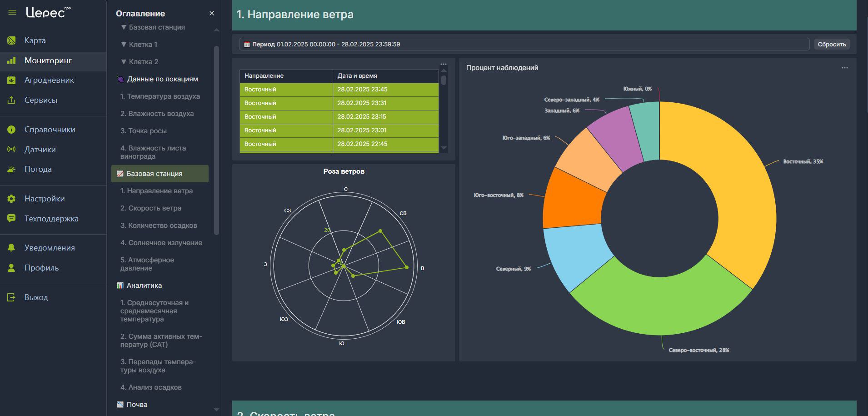Viewport: 868px width, 416px height.
Task: Click the Уведомления bell icon
Action: [x=11, y=248]
